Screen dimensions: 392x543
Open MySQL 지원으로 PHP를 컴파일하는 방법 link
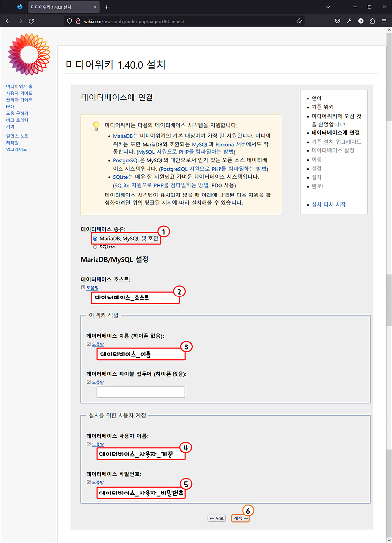[186, 152]
